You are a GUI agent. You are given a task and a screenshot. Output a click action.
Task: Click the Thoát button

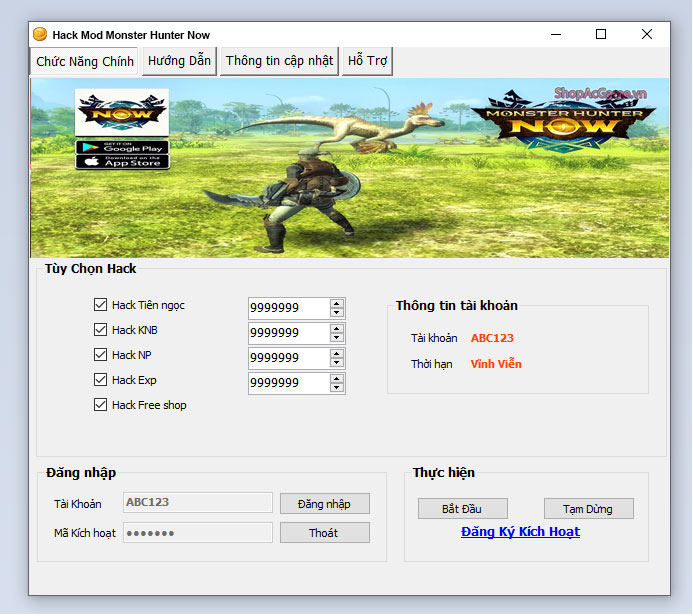(x=325, y=533)
